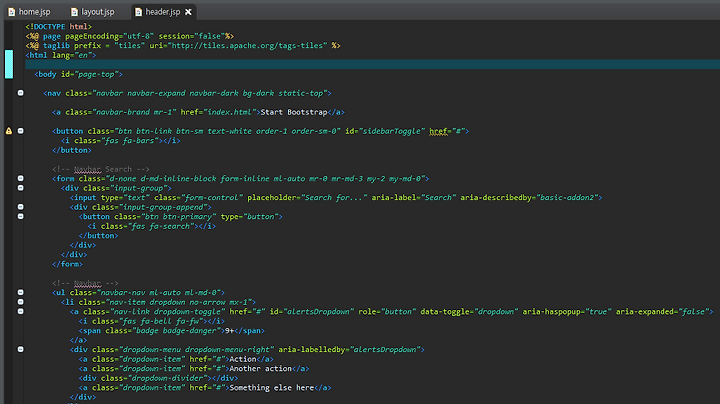Click the dropdown-divider div line
Viewport: 720px width, 404px height.
[158, 378]
